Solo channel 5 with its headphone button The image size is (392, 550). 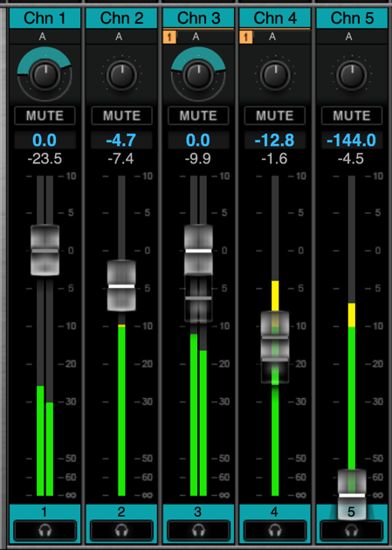[x=351, y=530]
